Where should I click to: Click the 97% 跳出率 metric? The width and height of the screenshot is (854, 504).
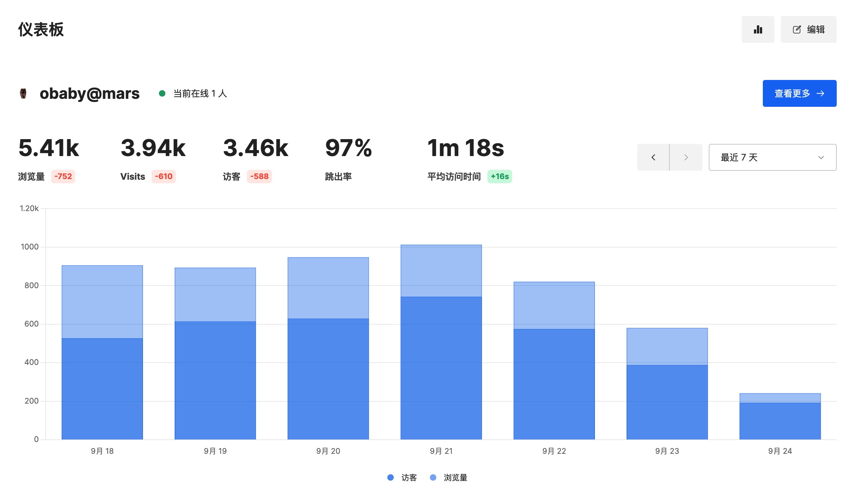[x=348, y=148]
